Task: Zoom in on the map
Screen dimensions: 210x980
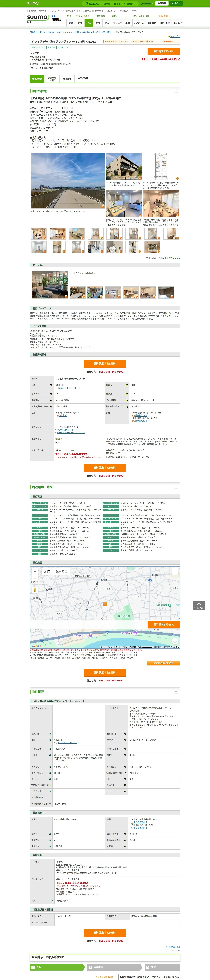Action: (35, 571)
